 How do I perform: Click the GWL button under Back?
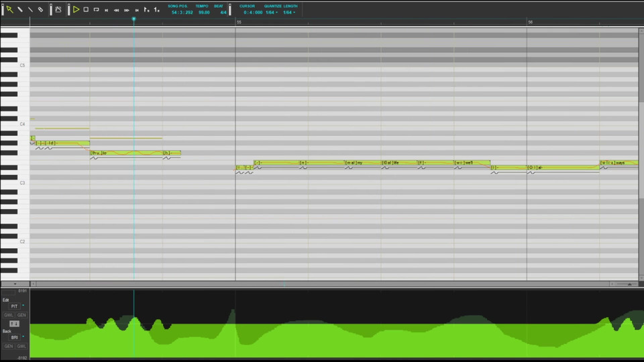21,346
